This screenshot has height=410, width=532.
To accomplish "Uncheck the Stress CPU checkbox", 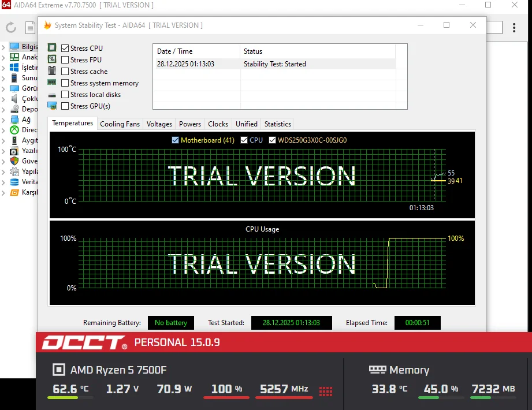I will (65, 48).
